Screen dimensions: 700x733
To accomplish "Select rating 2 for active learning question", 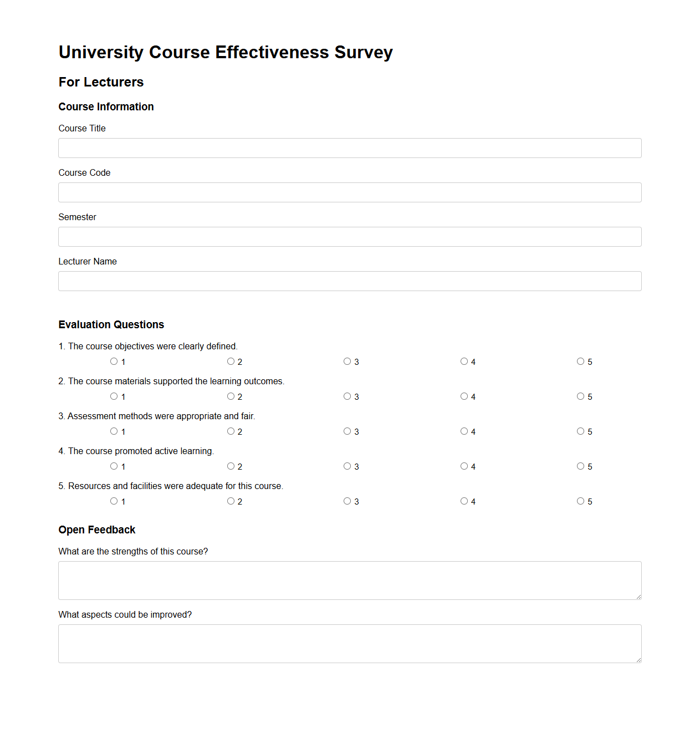I will coord(231,466).
